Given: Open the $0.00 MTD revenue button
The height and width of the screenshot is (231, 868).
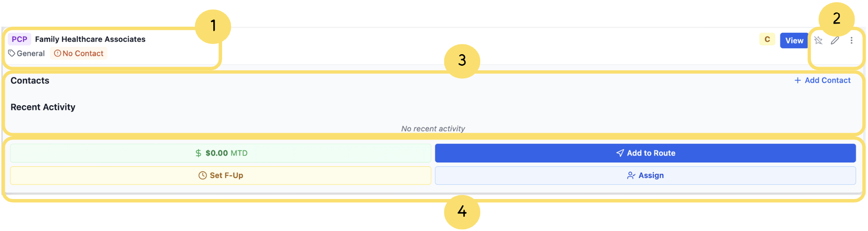Looking at the screenshot, I should click(221, 153).
